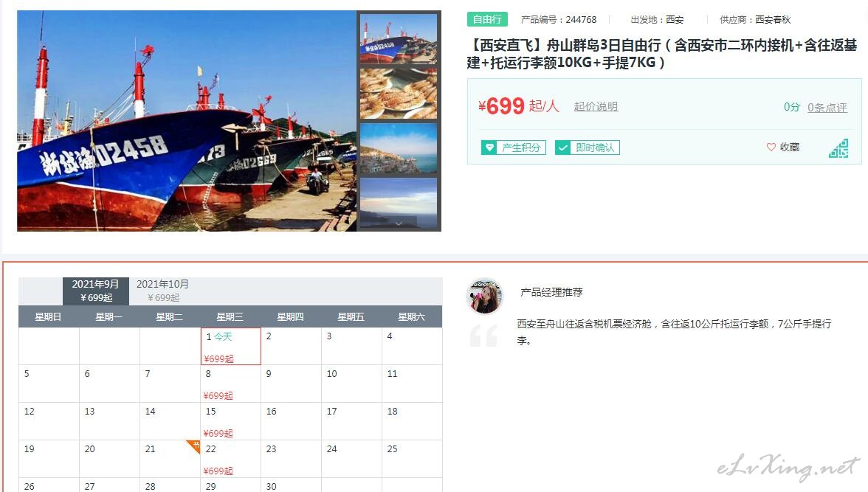Open the 0条点评 reviews link
The height and width of the screenshot is (492, 868).
[x=827, y=108]
